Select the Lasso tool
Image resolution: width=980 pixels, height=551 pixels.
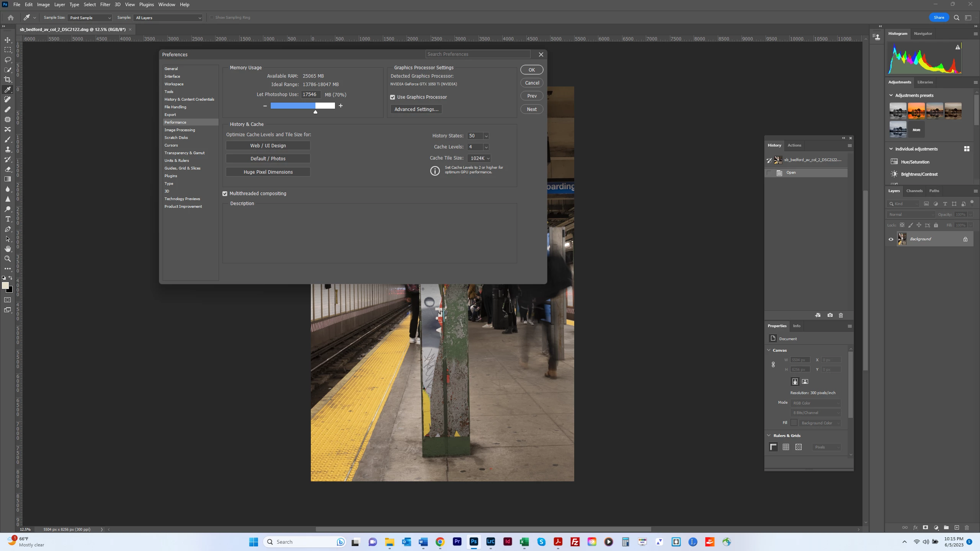point(8,60)
